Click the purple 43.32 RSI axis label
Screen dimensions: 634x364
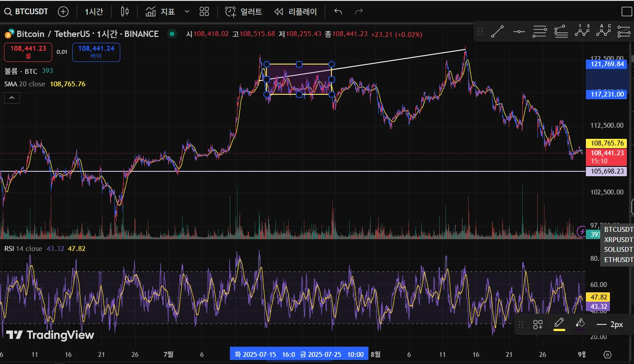pyautogui.click(x=597, y=307)
